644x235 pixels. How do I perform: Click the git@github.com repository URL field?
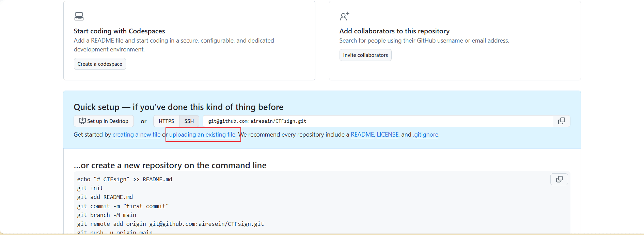click(x=375, y=121)
